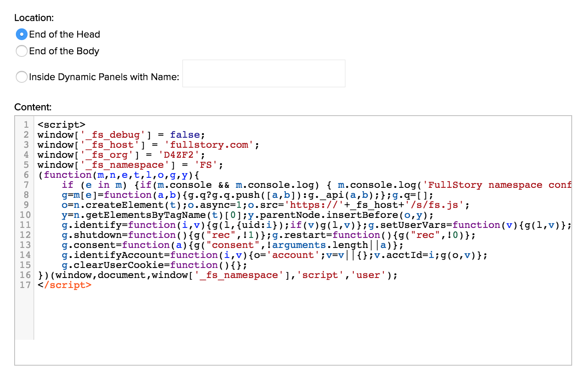Screen dimensions: 588x379
Task: Select the End of the Body radio button
Action: coord(22,51)
